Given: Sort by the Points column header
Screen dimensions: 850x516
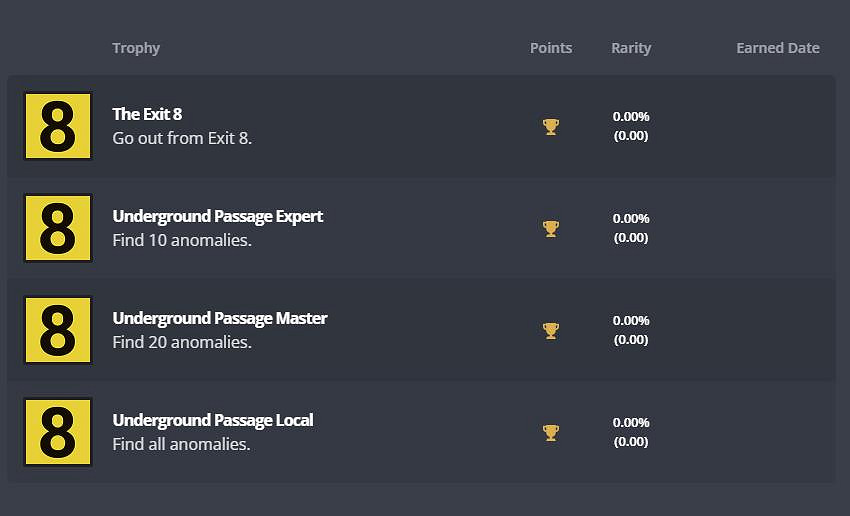Looking at the screenshot, I should (x=551, y=48).
